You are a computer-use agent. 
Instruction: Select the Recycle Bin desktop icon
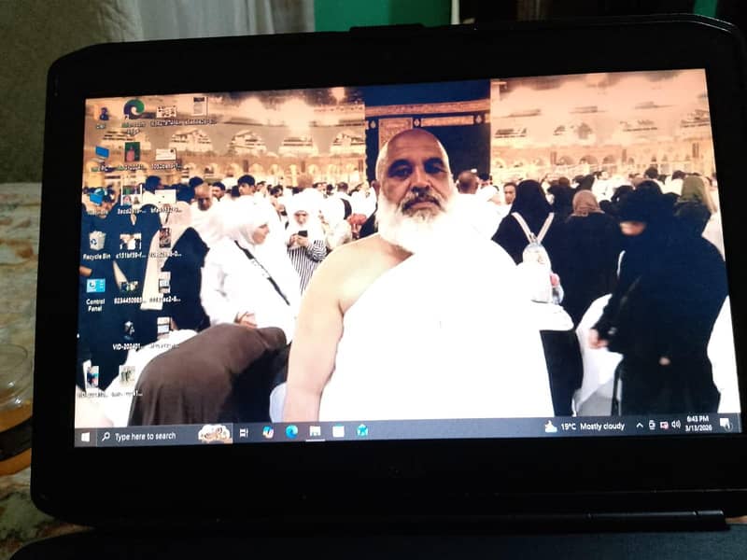(x=97, y=245)
